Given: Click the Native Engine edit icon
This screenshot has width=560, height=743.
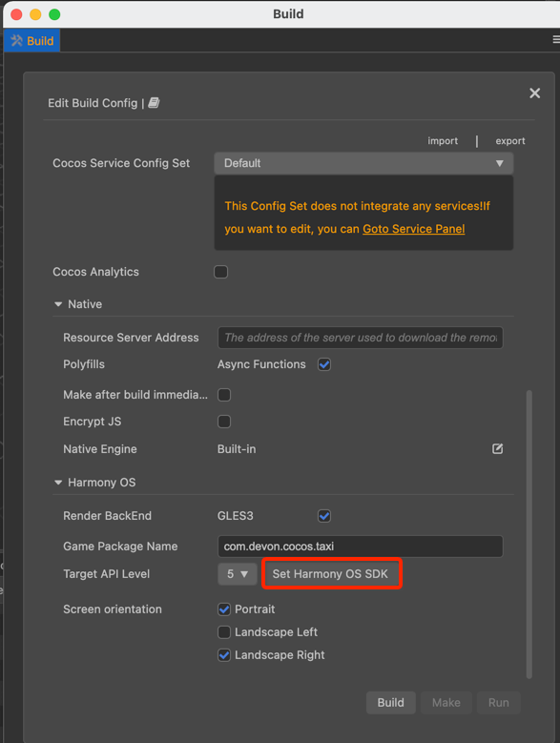Looking at the screenshot, I should (x=497, y=448).
